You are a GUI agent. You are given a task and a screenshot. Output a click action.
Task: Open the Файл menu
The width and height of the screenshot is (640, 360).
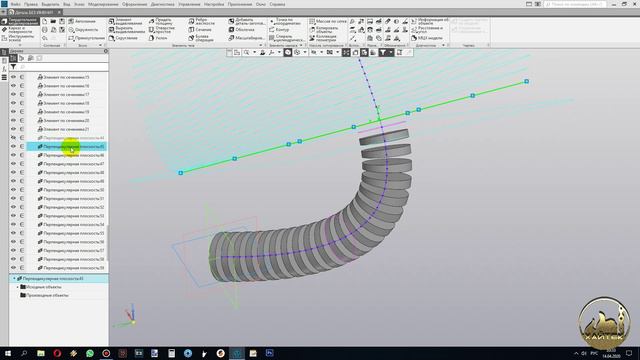point(16,4)
